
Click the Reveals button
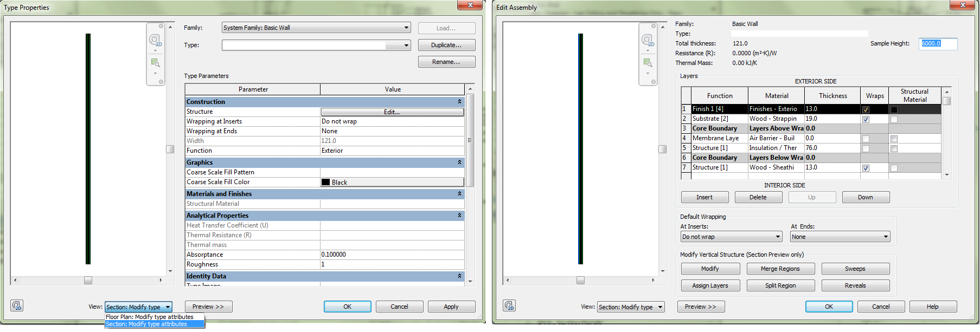click(855, 285)
